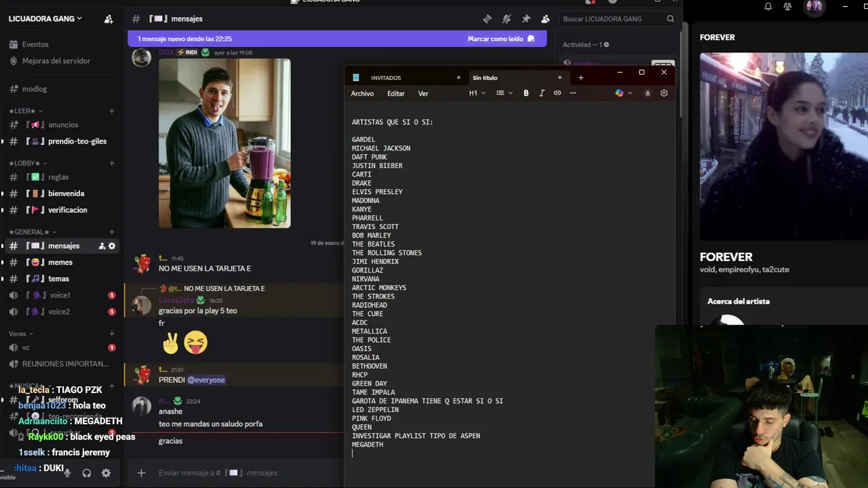Click the blender man image thumbnail
Image resolution: width=868 pixels, height=488 pixels.
(224, 143)
